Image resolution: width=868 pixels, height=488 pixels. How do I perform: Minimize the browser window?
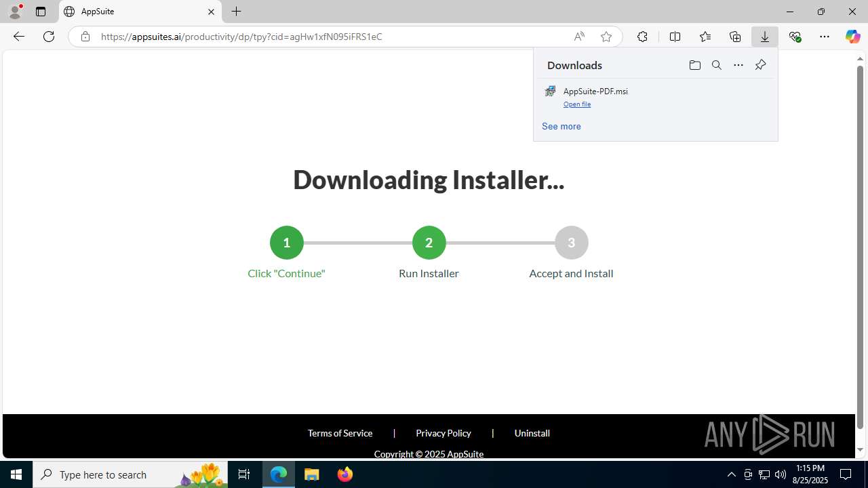789,12
